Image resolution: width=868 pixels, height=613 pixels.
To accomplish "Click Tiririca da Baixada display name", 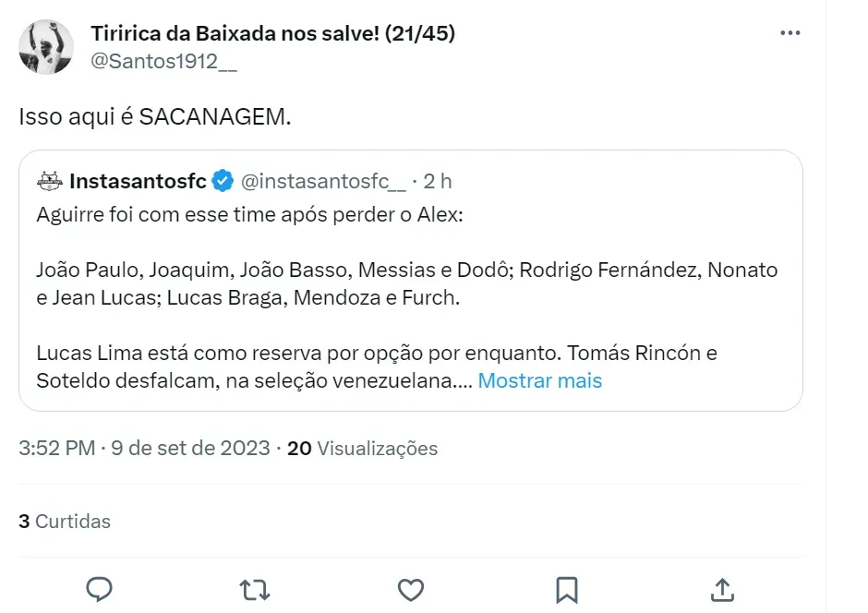I will [272, 33].
